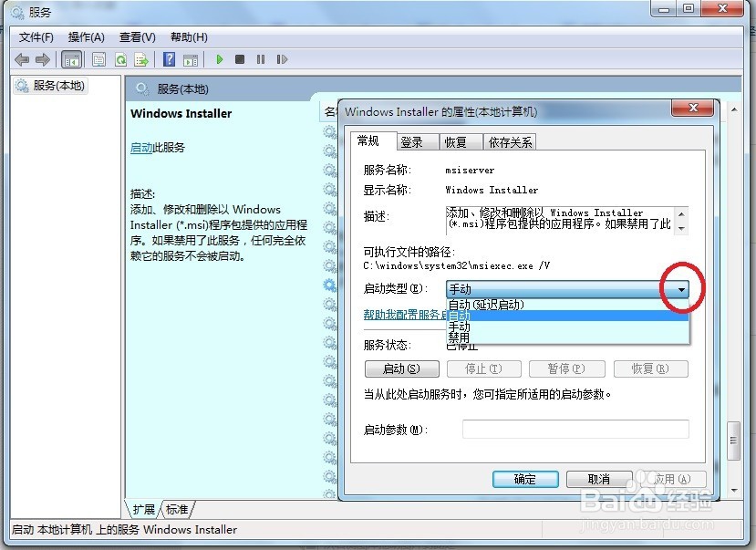Click the 停止(T) button
756x550 pixels.
483,368
